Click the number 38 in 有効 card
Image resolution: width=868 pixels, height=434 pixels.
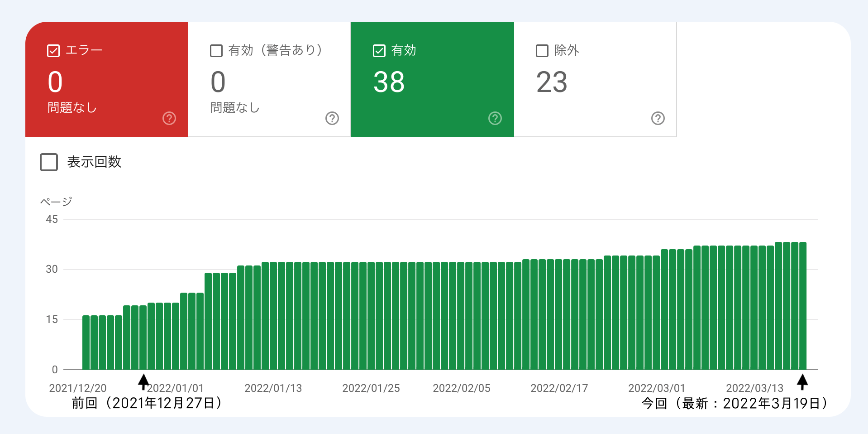[x=389, y=82]
